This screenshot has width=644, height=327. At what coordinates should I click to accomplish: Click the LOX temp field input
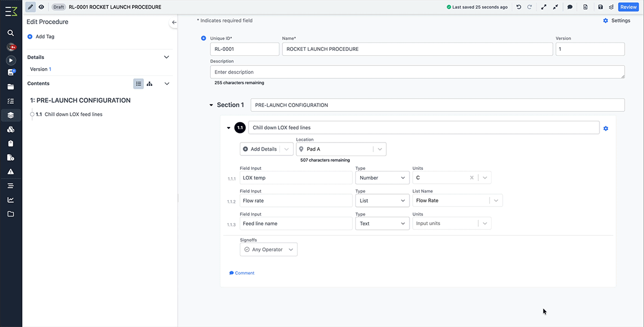coord(296,177)
